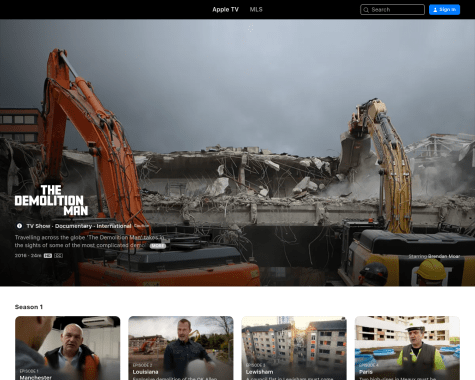Click The Demolition Man title logo
The width and height of the screenshot is (475, 380).
coord(51,200)
